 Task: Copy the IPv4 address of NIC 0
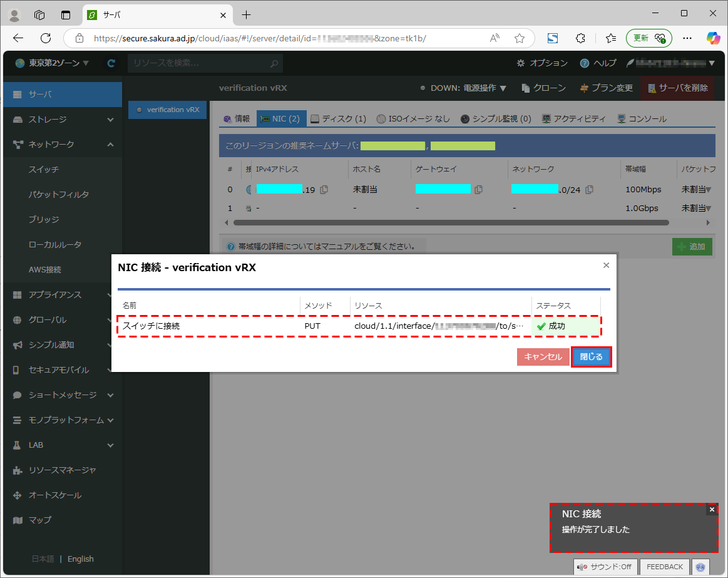pyautogui.click(x=324, y=190)
